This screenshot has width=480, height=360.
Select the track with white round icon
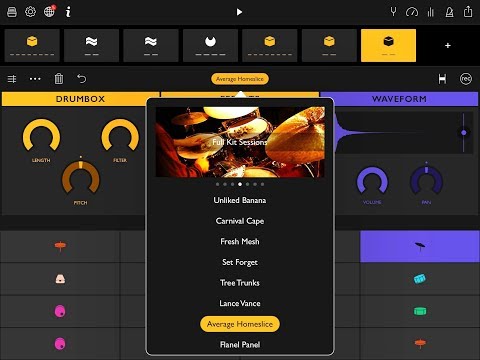coord(210,45)
